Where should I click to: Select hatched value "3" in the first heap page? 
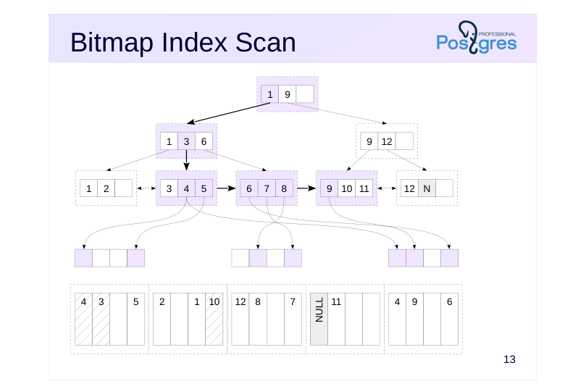point(101,319)
